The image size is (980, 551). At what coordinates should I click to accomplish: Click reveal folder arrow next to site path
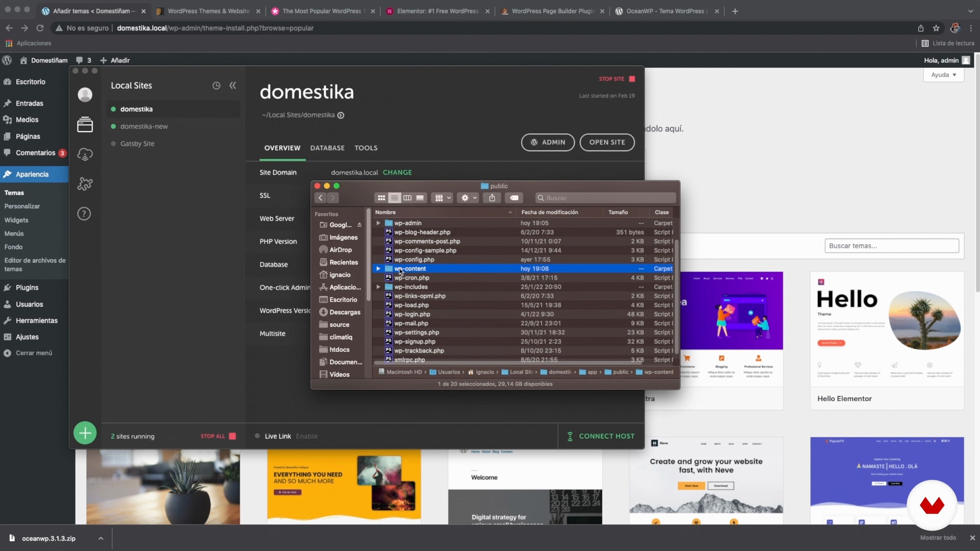pyautogui.click(x=341, y=115)
